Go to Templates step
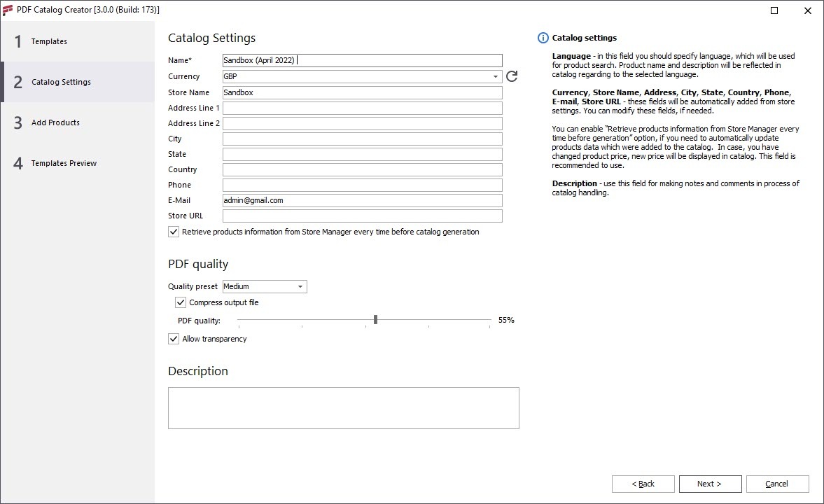This screenshot has width=824, height=504. pyautogui.click(x=49, y=41)
